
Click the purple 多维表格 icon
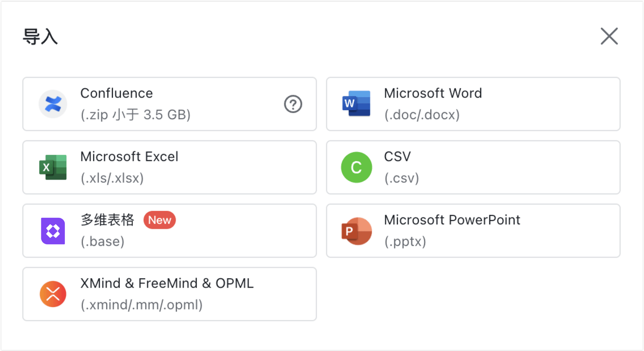pos(53,231)
